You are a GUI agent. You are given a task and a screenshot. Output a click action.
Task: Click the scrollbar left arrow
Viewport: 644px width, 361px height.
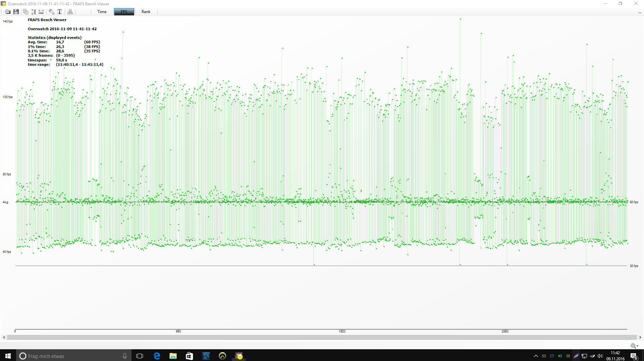tap(4, 337)
